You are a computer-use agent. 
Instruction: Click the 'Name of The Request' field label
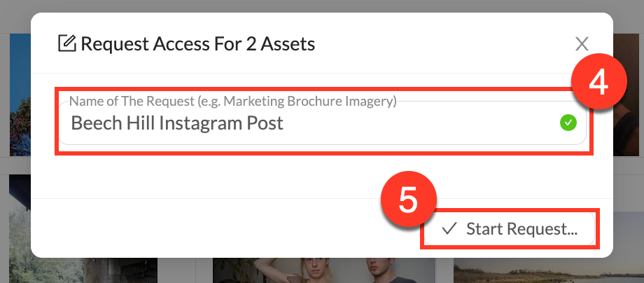(x=232, y=102)
